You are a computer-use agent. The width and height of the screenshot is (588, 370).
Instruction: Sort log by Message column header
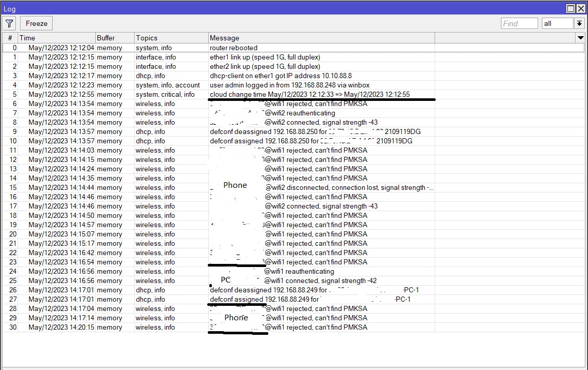coord(321,38)
